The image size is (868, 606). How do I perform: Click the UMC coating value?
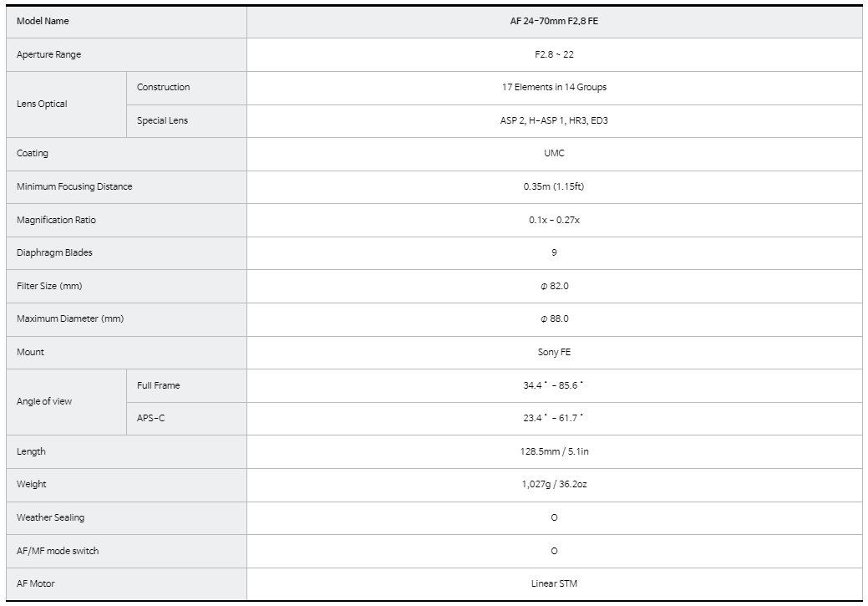point(554,153)
